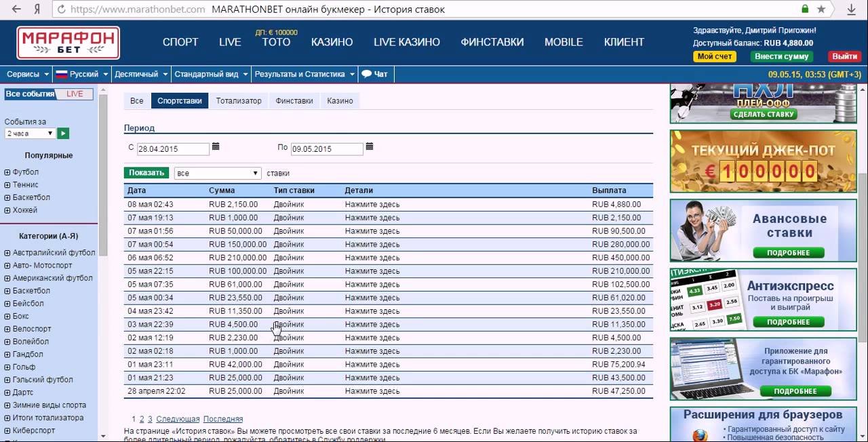Open the Русский language dropdown
868x442 pixels.
pos(81,74)
